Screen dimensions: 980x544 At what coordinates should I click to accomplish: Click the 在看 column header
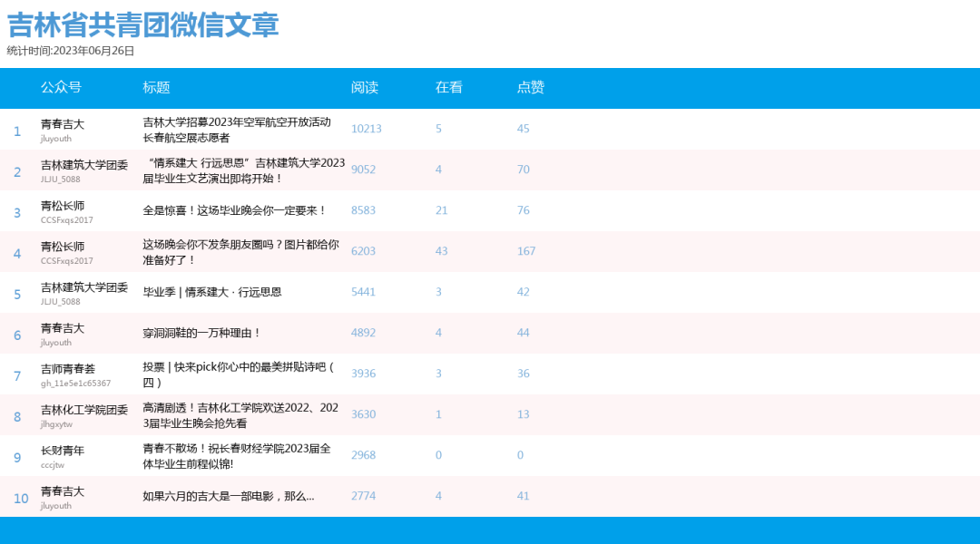(x=449, y=87)
